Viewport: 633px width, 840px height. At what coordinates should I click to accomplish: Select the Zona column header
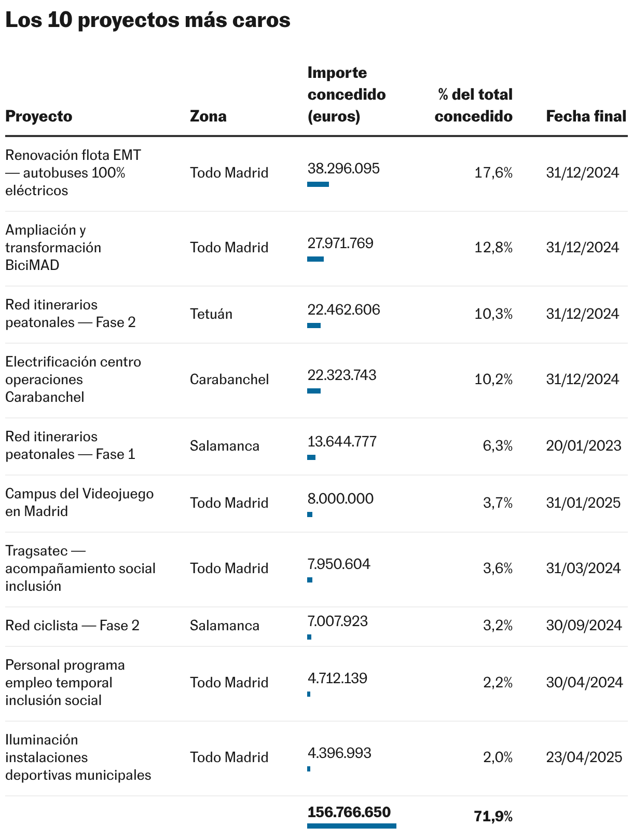pos(208,116)
